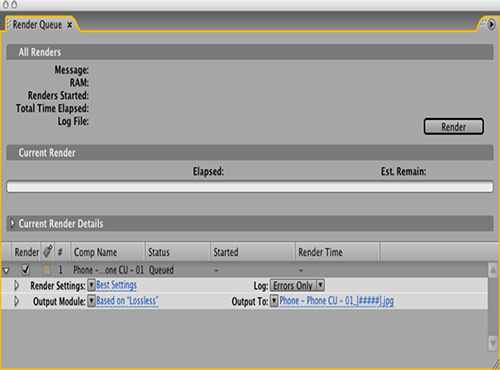The image size is (500, 370).
Task: Close the Render Queue tab
Action: pyautogui.click(x=70, y=25)
